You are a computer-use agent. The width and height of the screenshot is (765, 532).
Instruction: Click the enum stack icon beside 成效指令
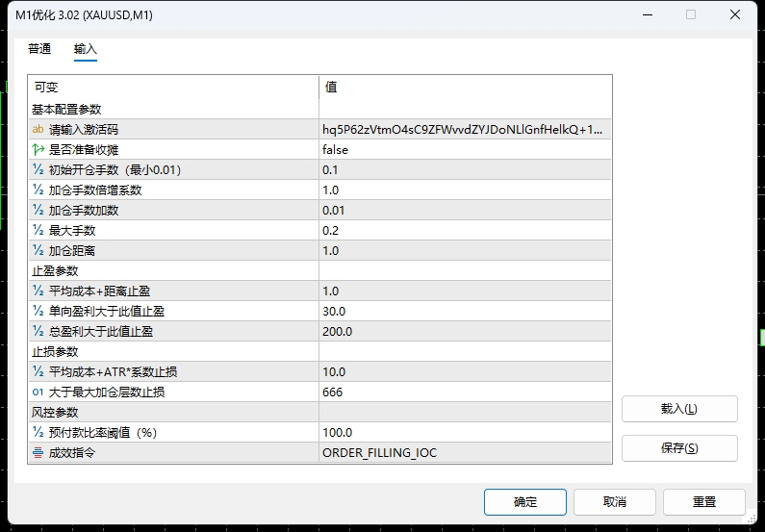(38, 452)
